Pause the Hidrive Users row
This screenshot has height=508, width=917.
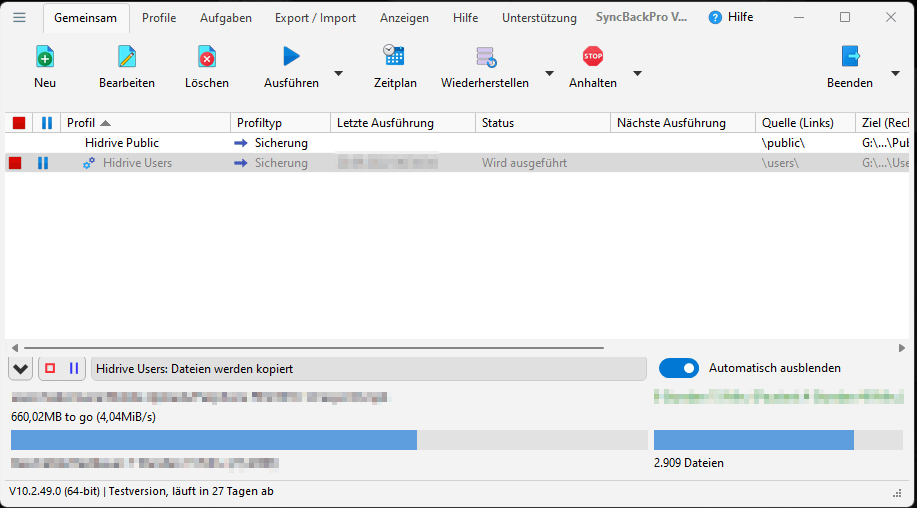pyautogui.click(x=42, y=163)
